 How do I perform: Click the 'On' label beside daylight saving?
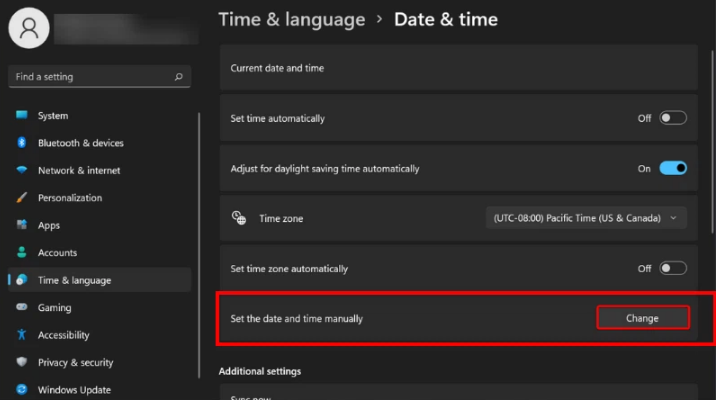point(644,168)
